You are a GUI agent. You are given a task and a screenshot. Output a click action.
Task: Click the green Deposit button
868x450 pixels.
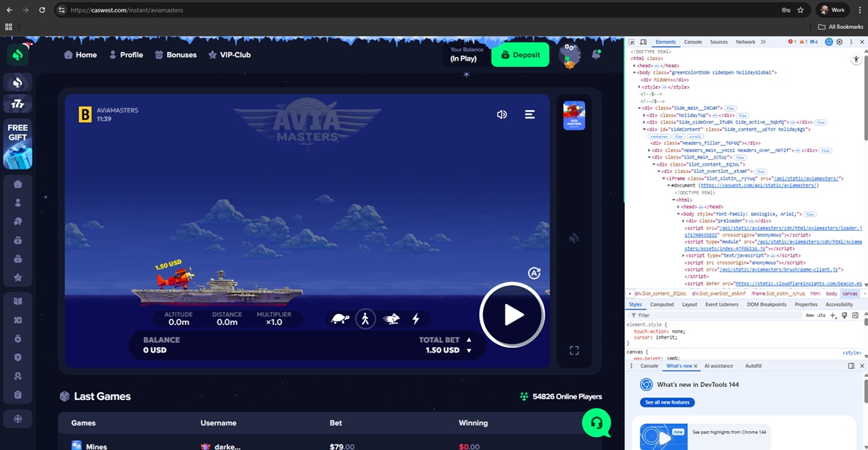pyautogui.click(x=520, y=55)
